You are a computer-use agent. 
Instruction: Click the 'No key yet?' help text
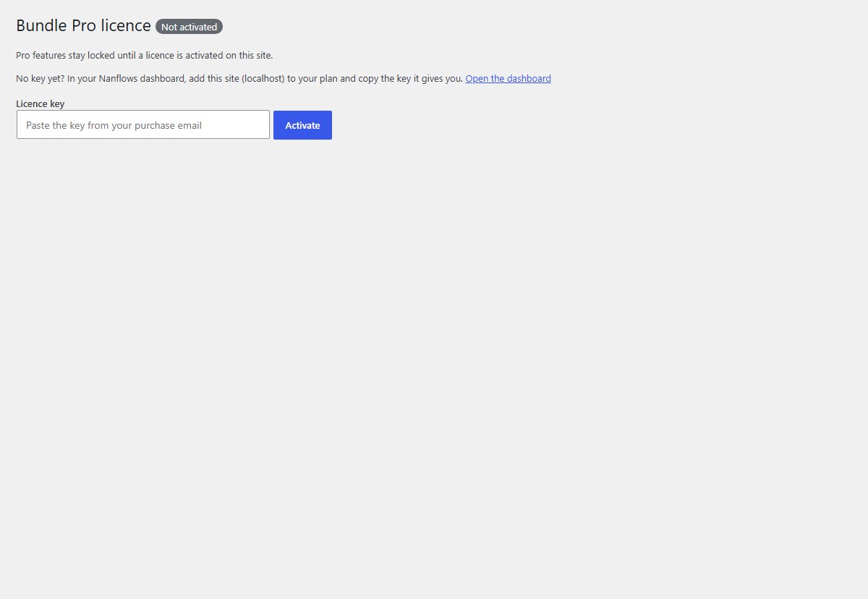click(x=239, y=78)
